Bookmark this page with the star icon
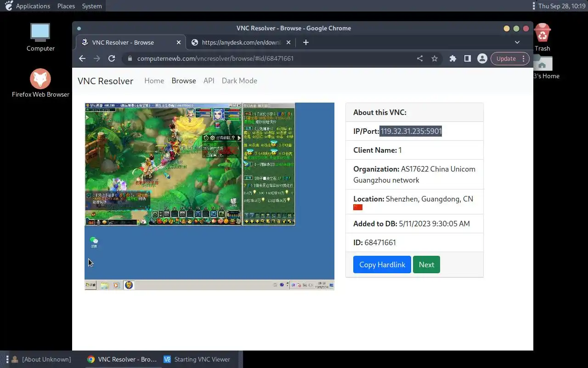This screenshot has height=368, width=588. click(435, 58)
